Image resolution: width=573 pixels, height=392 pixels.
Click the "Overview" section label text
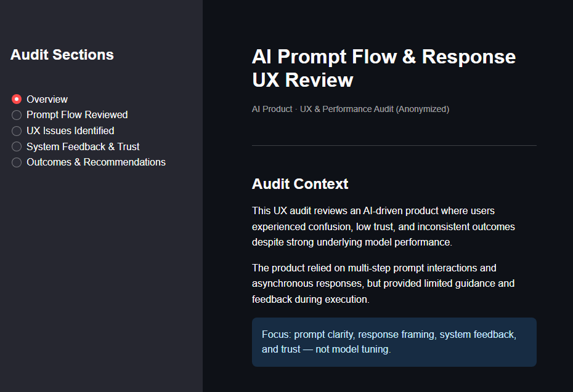47,99
